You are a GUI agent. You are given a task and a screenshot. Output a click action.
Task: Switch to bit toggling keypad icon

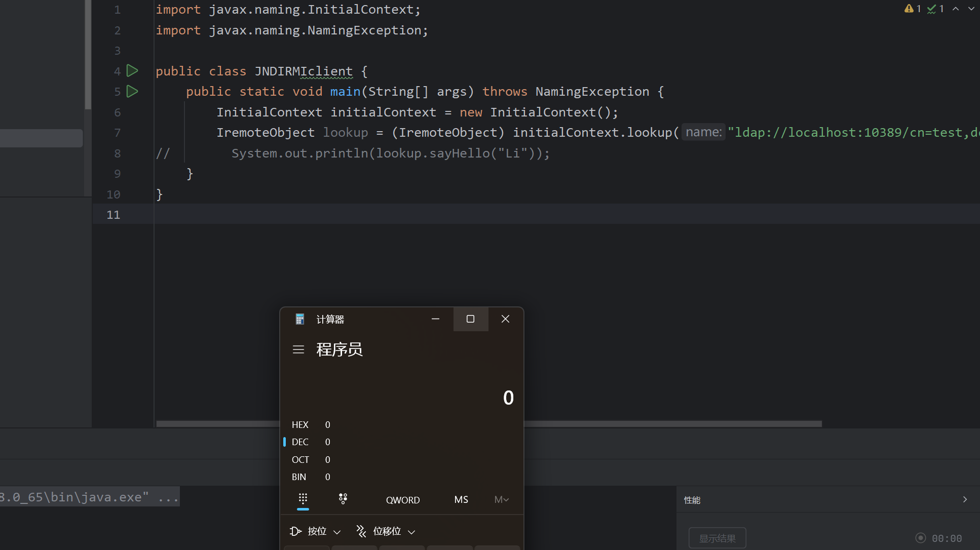(x=343, y=499)
